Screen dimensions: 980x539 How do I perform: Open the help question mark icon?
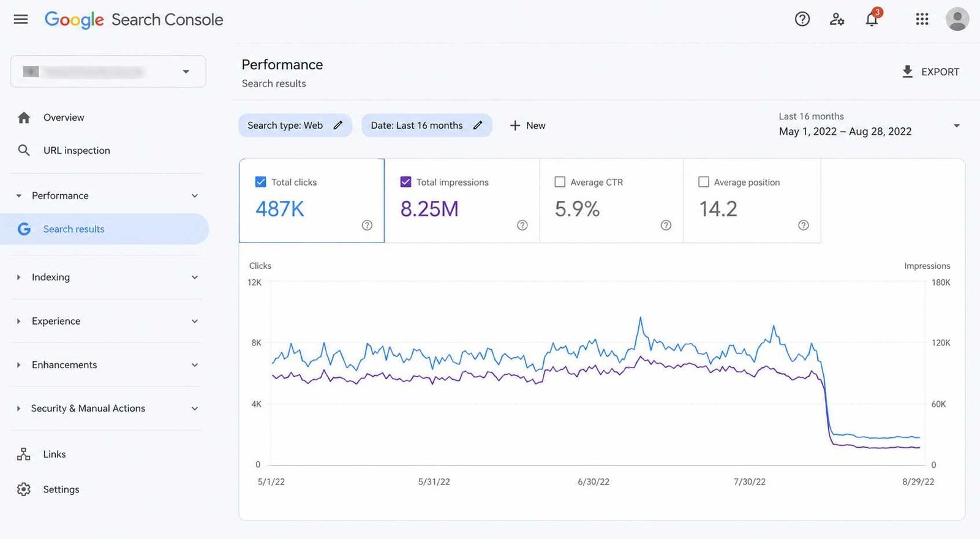tap(802, 20)
